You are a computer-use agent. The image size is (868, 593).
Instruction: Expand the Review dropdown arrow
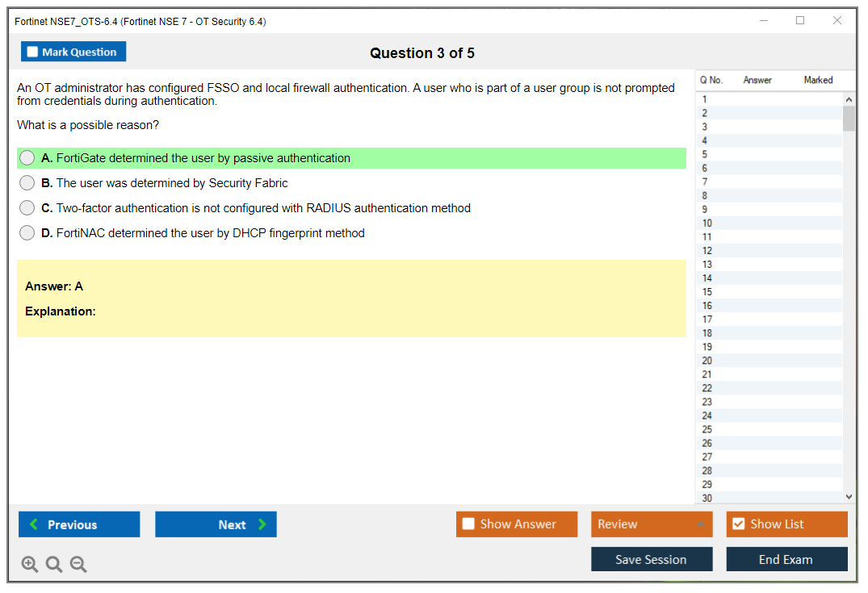[x=699, y=525]
